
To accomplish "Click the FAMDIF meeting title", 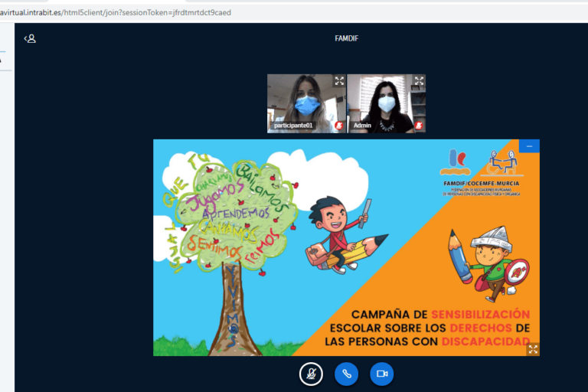I will [346, 38].
